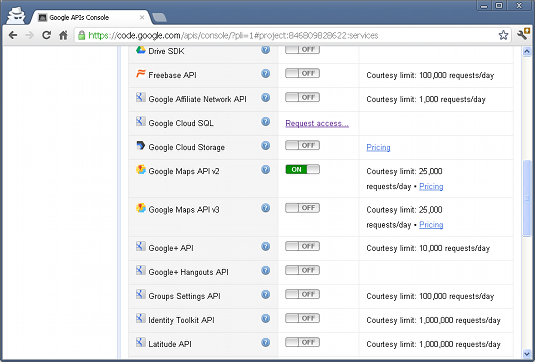Image resolution: width=535 pixels, height=362 pixels.
Task: Click the Identity Toolkit API service name
Action: click(182, 320)
